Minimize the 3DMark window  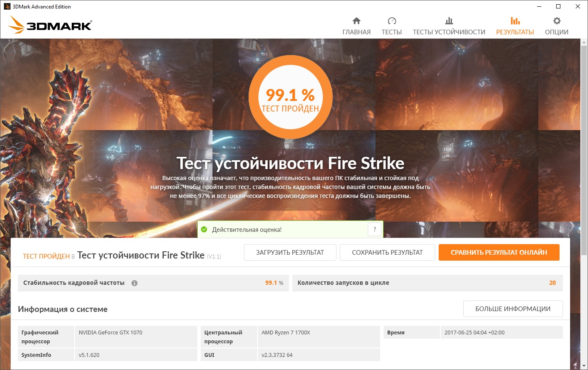[539, 6]
